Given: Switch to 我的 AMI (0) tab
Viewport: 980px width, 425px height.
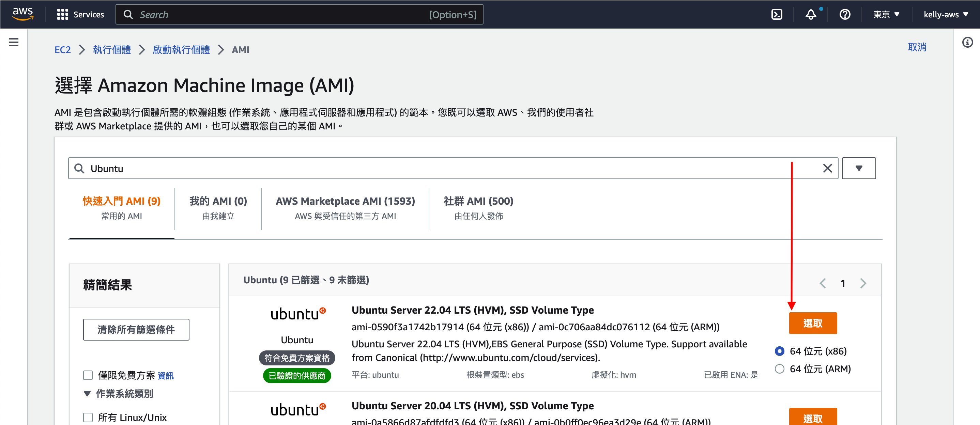Looking at the screenshot, I should pyautogui.click(x=218, y=208).
